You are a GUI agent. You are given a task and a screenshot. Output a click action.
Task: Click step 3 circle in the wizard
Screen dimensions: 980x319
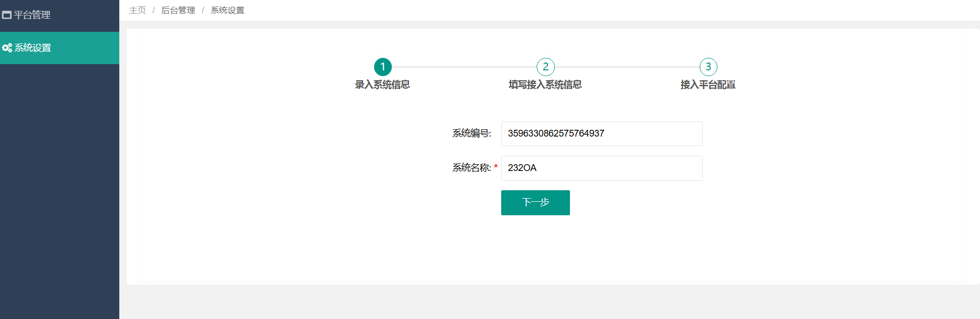pyautogui.click(x=709, y=67)
